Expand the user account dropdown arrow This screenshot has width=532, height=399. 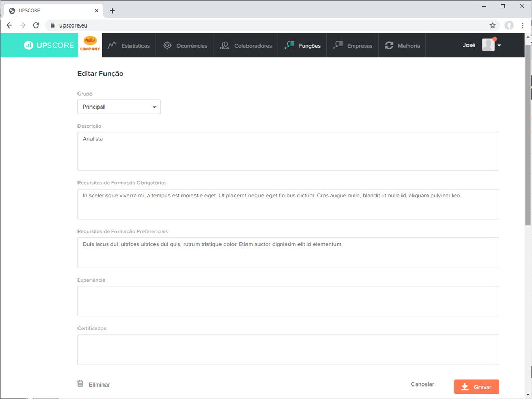click(x=499, y=45)
